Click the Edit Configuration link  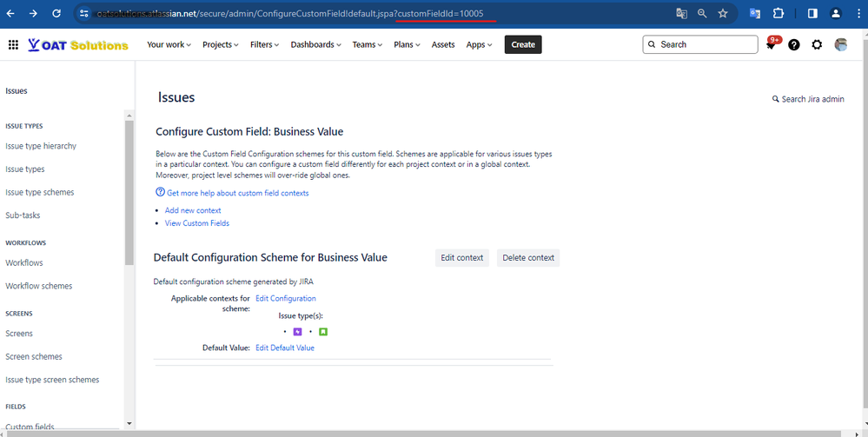286,299
